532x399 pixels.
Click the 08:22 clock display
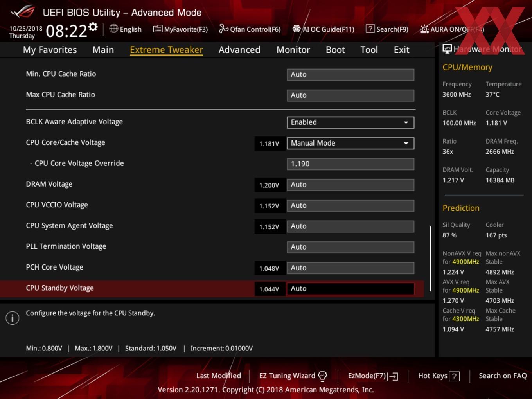coord(66,31)
